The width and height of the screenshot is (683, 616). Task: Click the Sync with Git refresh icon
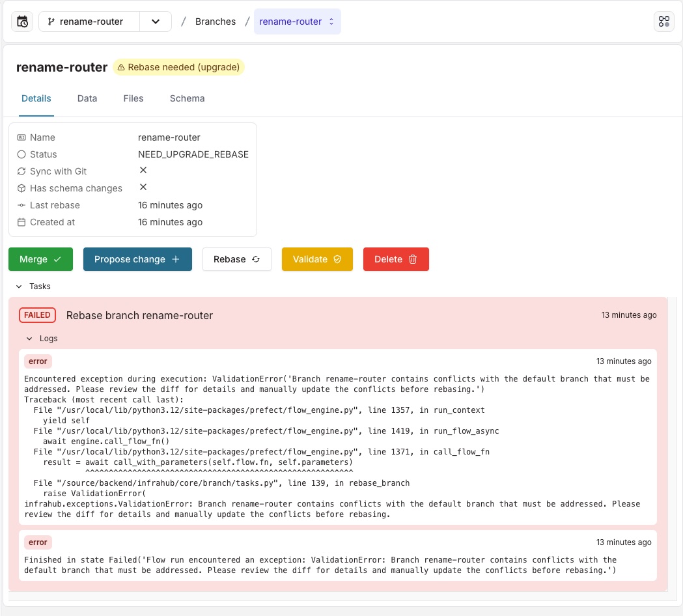[21, 171]
